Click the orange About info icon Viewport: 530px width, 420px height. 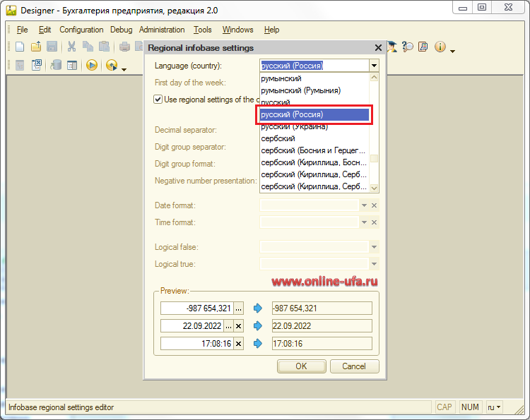pyautogui.click(x=440, y=47)
